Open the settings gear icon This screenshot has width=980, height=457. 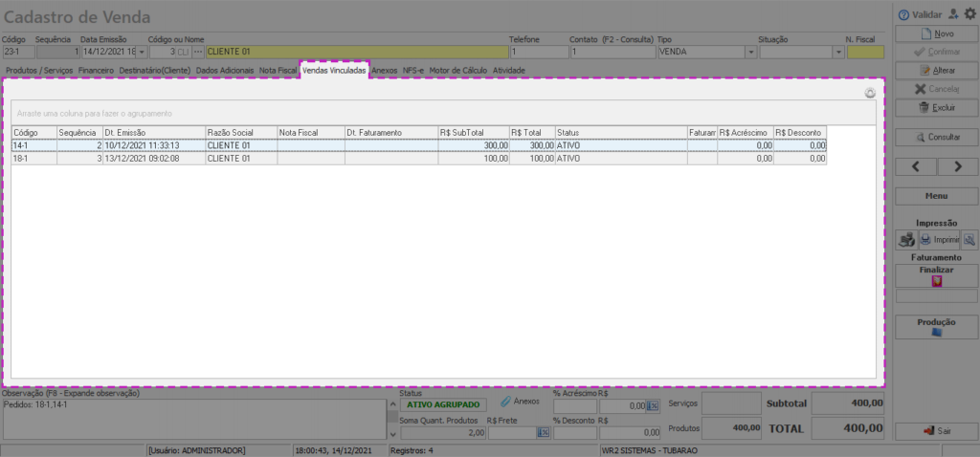[x=970, y=14]
